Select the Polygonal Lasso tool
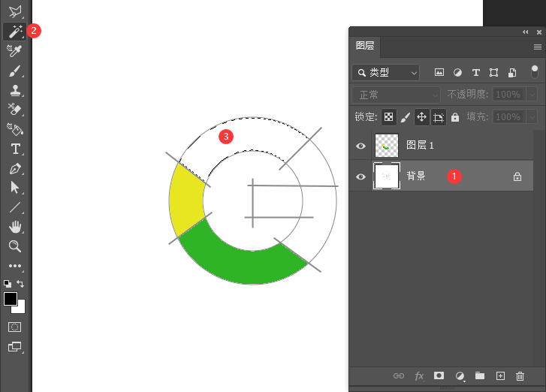Viewport: 546px width, 392px height. tap(14, 11)
